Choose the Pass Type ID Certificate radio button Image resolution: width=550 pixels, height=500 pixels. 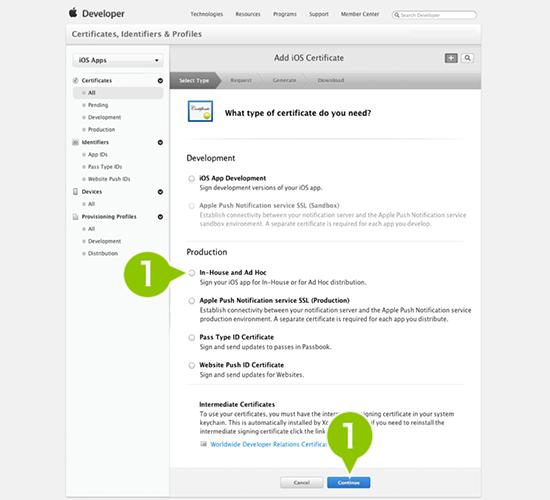[192, 338]
